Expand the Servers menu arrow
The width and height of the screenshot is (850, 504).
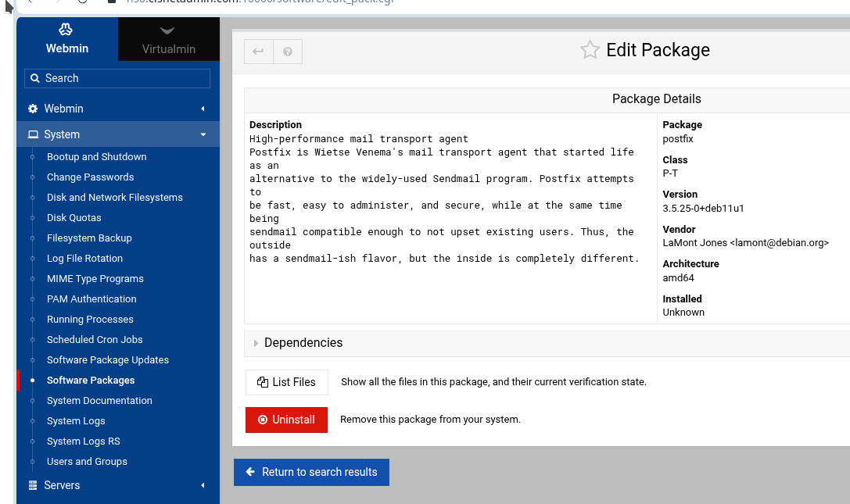(203, 485)
